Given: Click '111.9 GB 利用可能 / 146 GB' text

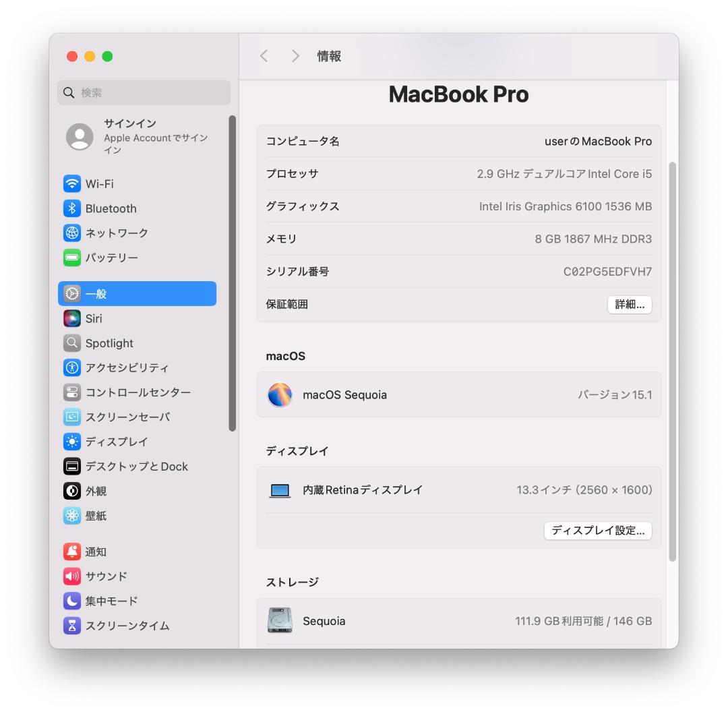Looking at the screenshot, I should (x=583, y=621).
